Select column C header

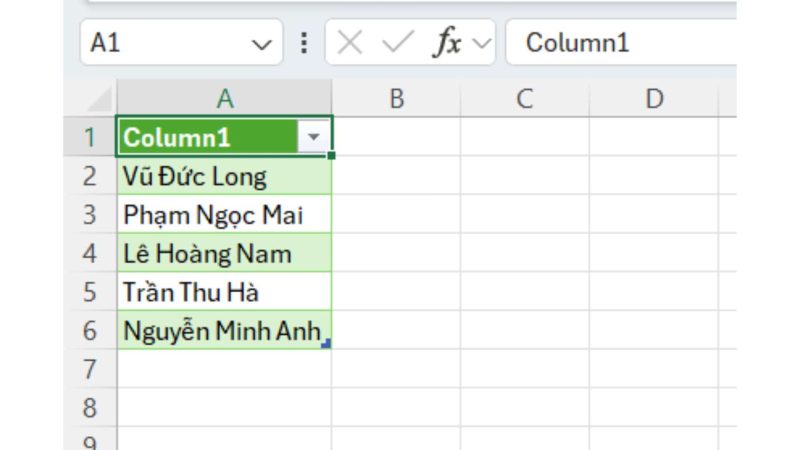(525, 98)
